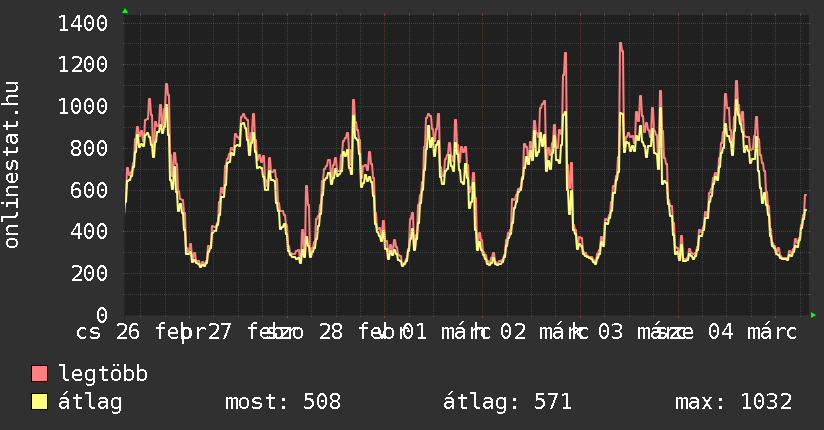824x430 pixels.
Task: Click the 0 Y-axis label
Action: (101, 315)
